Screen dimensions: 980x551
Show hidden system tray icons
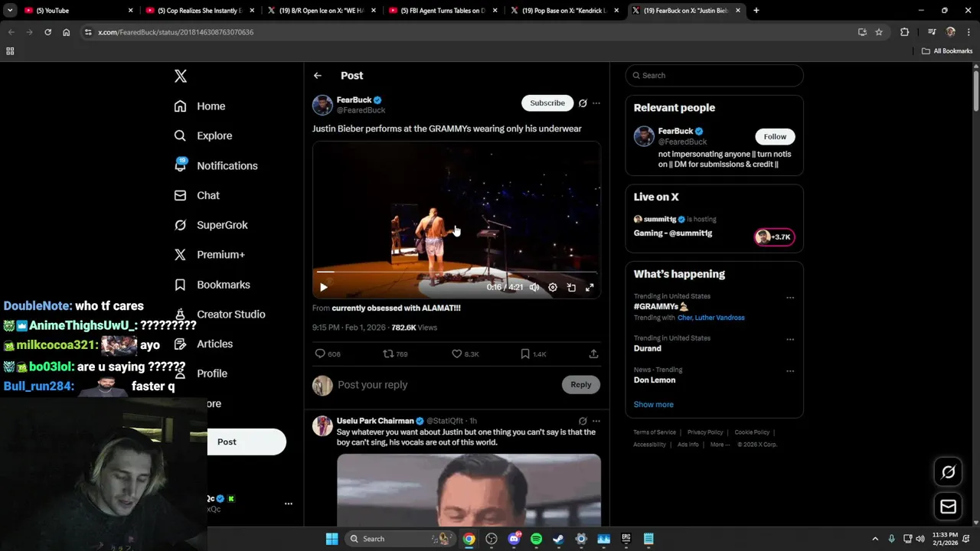click(875, 539)
